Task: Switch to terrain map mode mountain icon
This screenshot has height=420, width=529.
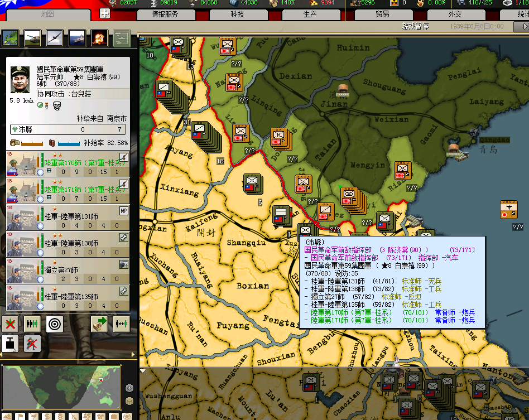Action: (x=7, y=417)
